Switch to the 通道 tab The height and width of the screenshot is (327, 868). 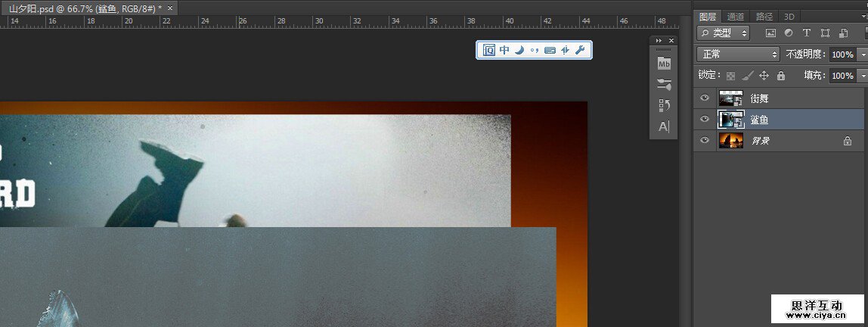pyautogui.click(x=735, y=16)
